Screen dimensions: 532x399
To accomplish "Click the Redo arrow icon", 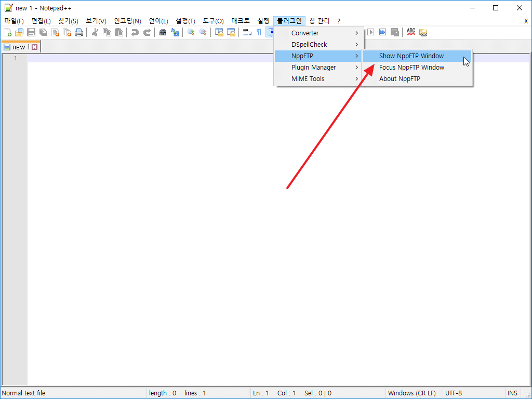I will point(147,32).
